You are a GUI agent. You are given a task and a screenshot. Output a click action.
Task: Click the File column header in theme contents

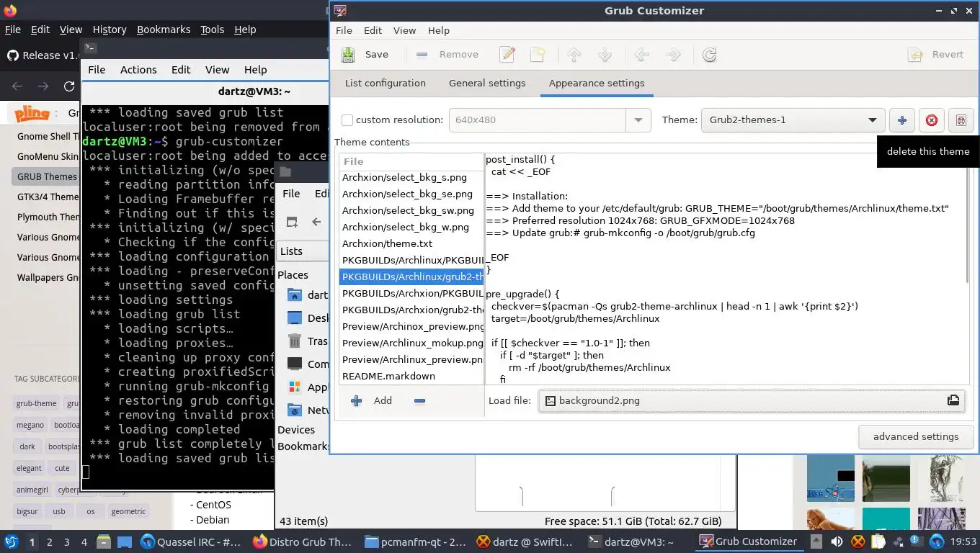411,161
